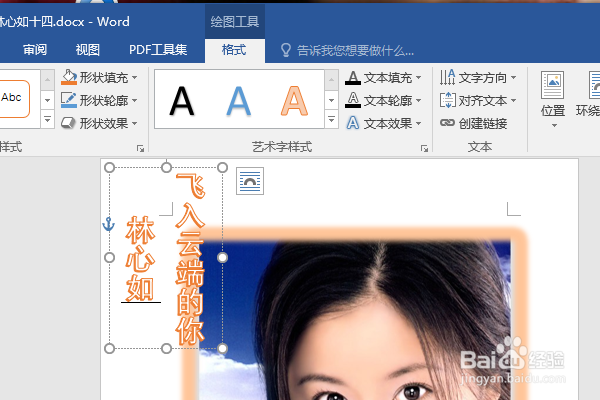Expand the shape styles gallery More button
600x400 pixels.
[47, 119]
